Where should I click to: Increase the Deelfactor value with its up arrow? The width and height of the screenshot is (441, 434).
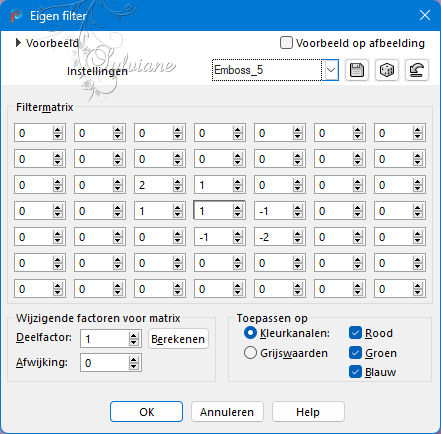pos(134,336)
